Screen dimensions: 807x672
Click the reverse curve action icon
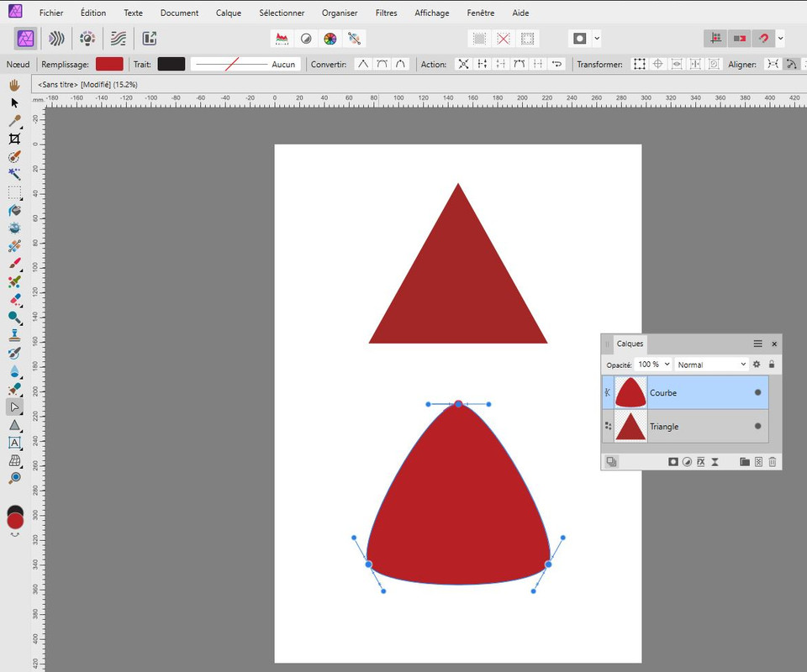pyautogui.click(x=556, y=65)
